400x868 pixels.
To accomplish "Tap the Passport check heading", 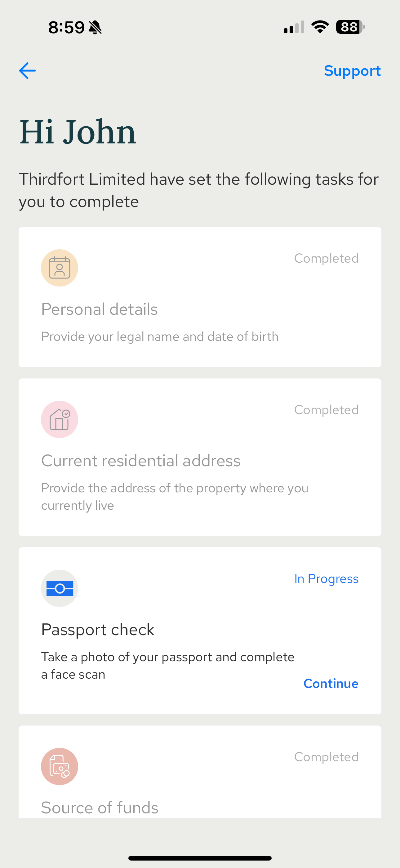I will click(x=98, y=630).
